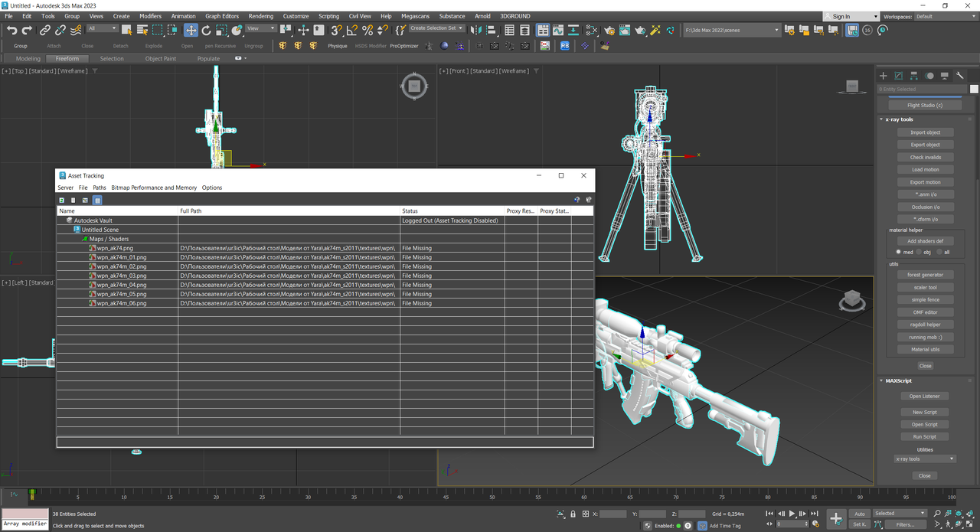
Task: Click the ViewCube in perspective viewport
Action: point(851,299)
